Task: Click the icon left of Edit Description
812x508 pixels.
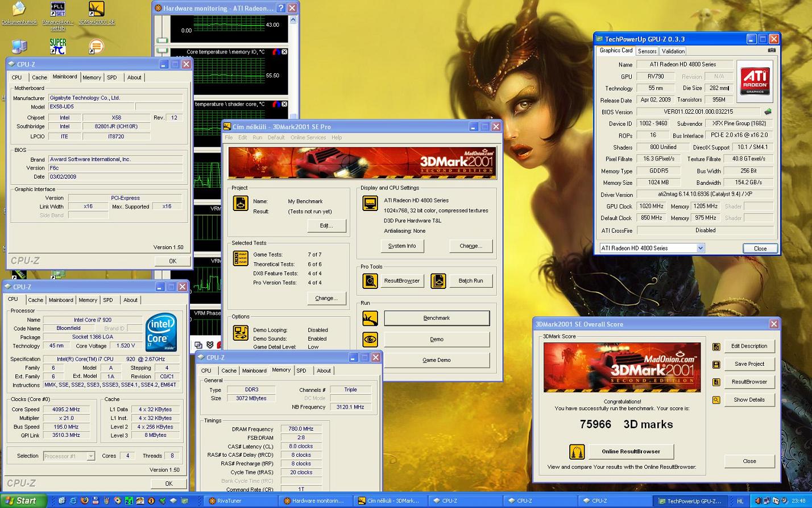Action: coord(716,346)
